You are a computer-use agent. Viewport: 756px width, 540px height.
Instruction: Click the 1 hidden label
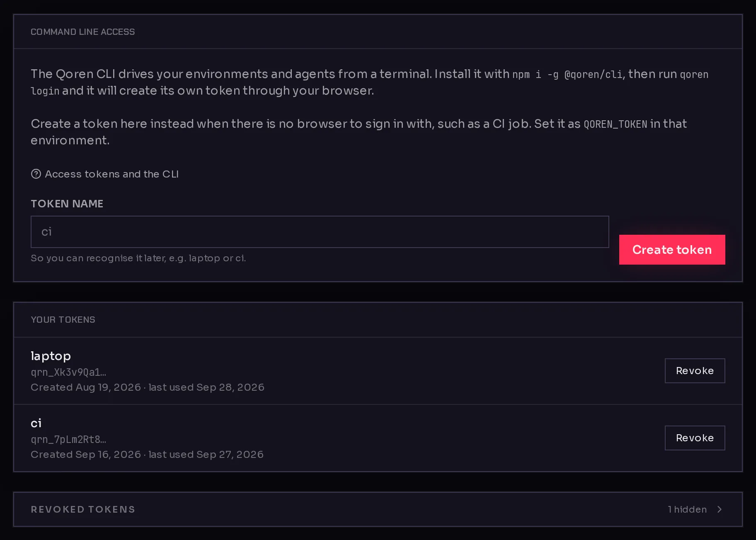pos(687,509)
